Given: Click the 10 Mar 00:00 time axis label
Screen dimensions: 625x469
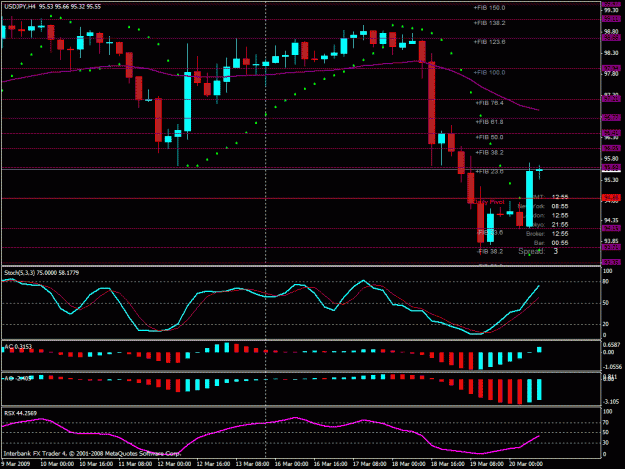Looking at the screenshot, I should click(x=57, y=464).
